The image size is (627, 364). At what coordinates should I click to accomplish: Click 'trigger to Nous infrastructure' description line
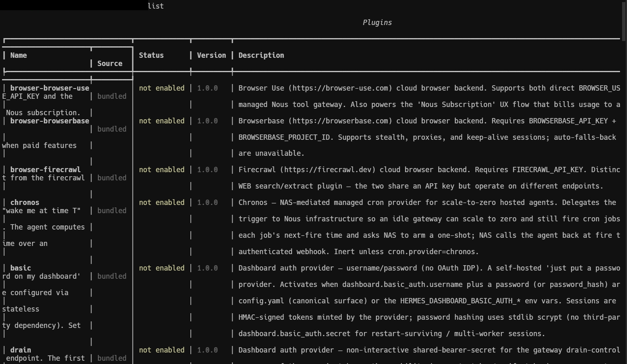[429, 219]
